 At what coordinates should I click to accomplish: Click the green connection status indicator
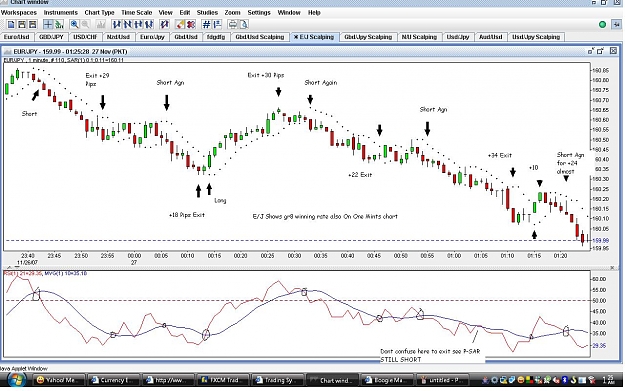pos(603,25)
